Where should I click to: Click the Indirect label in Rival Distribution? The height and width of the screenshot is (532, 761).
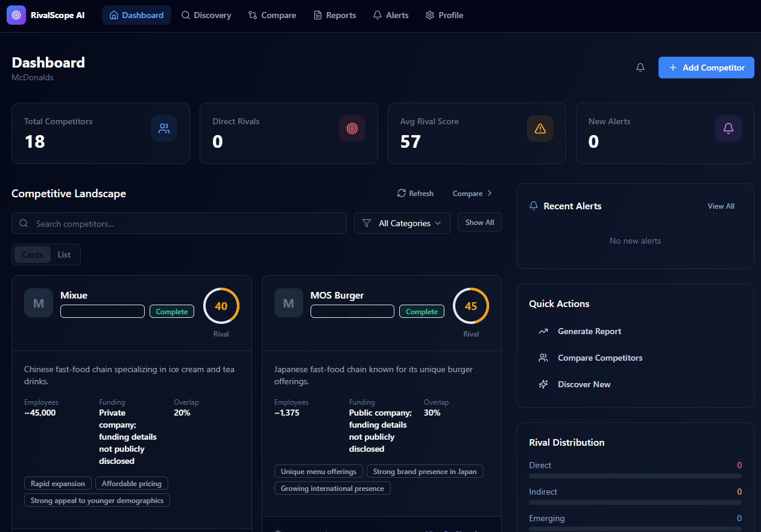pos(543,492)
